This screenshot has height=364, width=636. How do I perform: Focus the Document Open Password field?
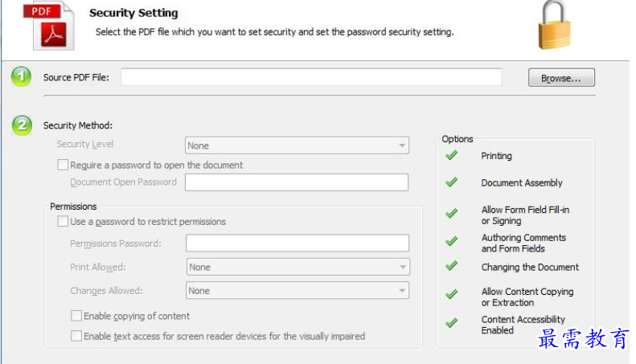pyautogui.click(x=297, y=182)
